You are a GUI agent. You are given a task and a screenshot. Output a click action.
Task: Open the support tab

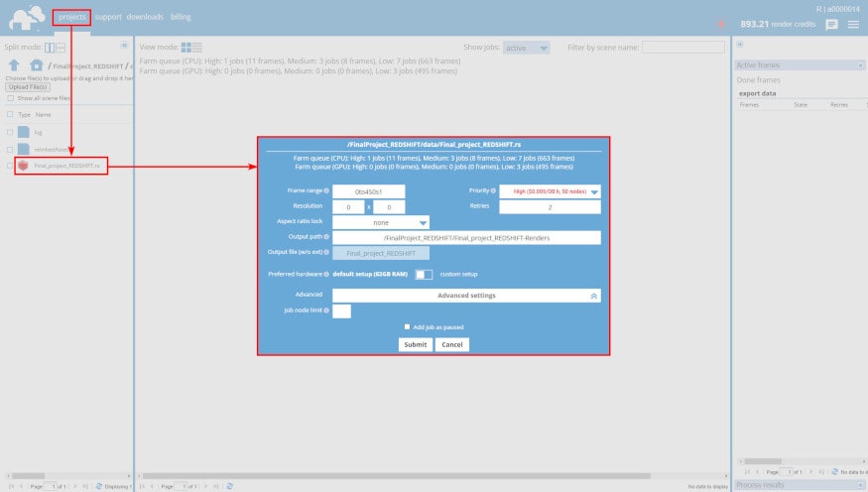(x=108, y=17)
